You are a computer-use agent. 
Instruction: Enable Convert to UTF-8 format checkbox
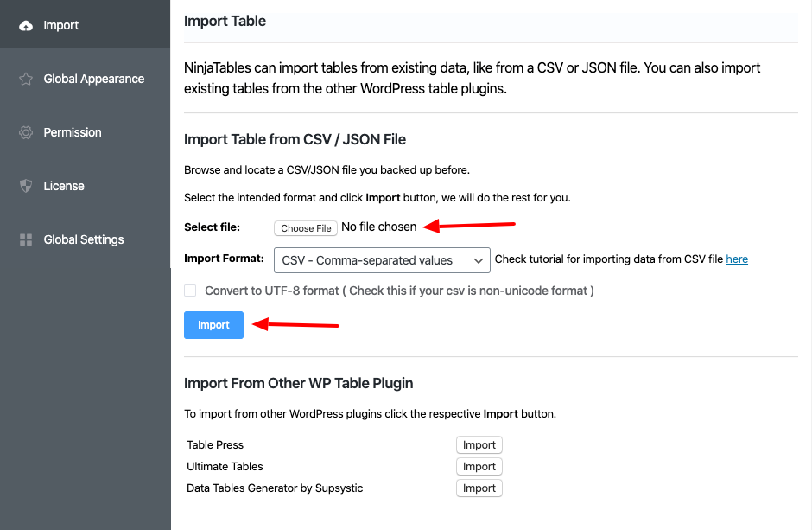(190, 291)
